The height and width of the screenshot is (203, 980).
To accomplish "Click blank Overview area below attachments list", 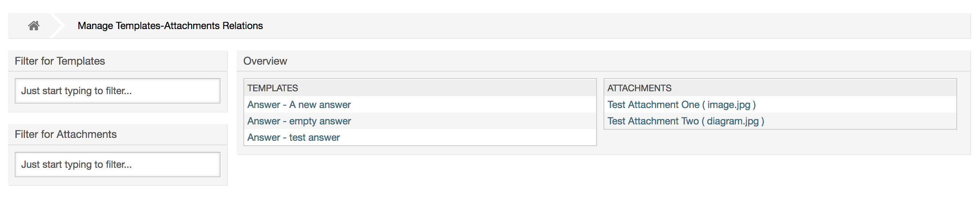I will (x=780, y=142).
